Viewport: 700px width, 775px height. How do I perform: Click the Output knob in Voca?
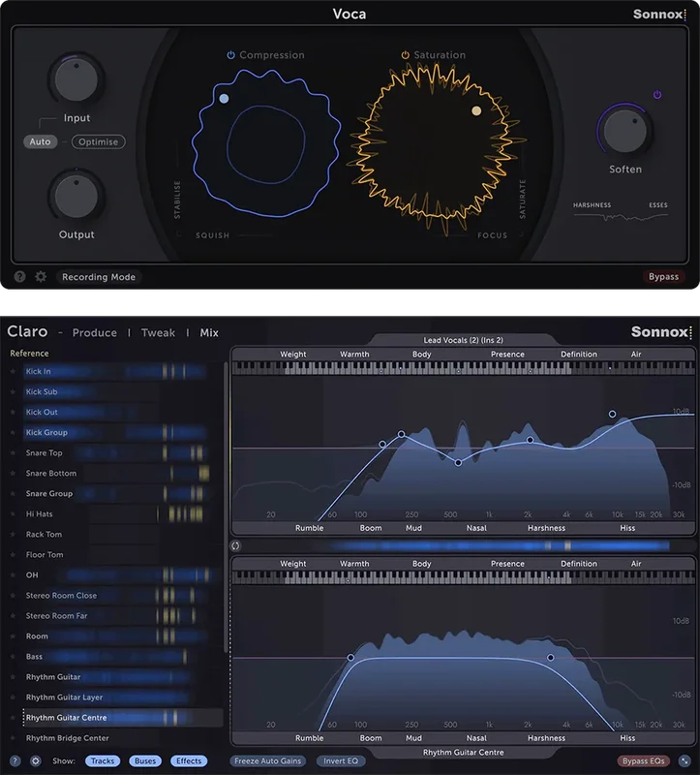[x=76, y=197]
